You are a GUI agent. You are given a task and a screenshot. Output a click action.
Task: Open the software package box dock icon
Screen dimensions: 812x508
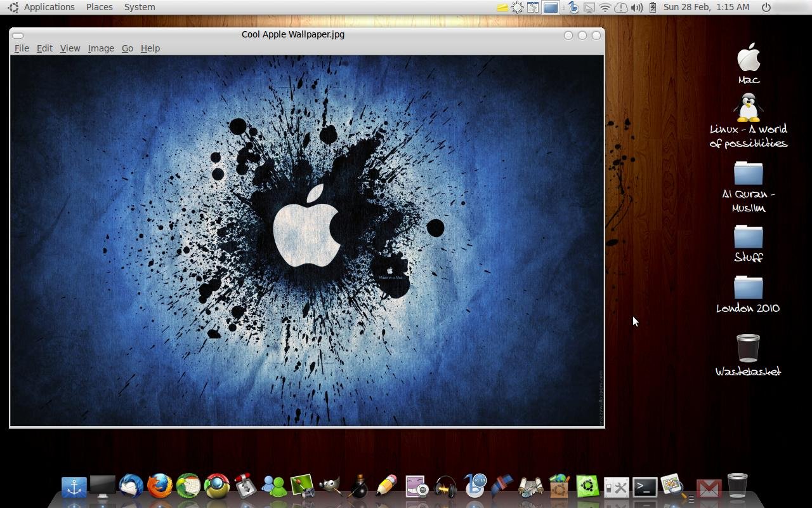(560, 486)
